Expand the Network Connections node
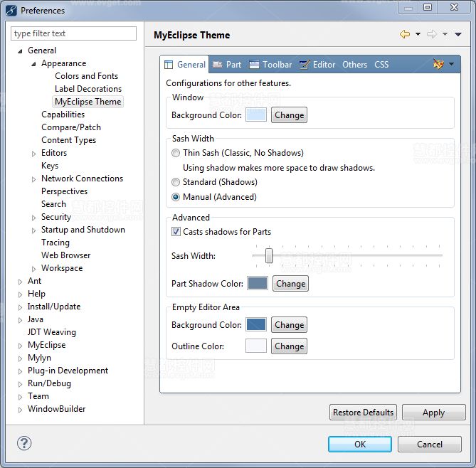Viewport: 476px width, 468px height. [33, 179]
